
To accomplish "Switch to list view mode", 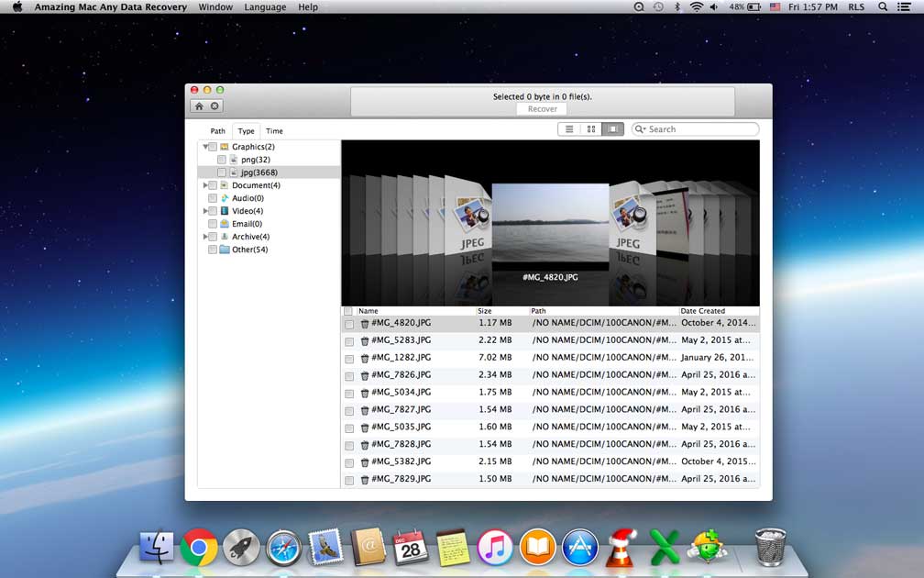I will (x=569, y=129).
